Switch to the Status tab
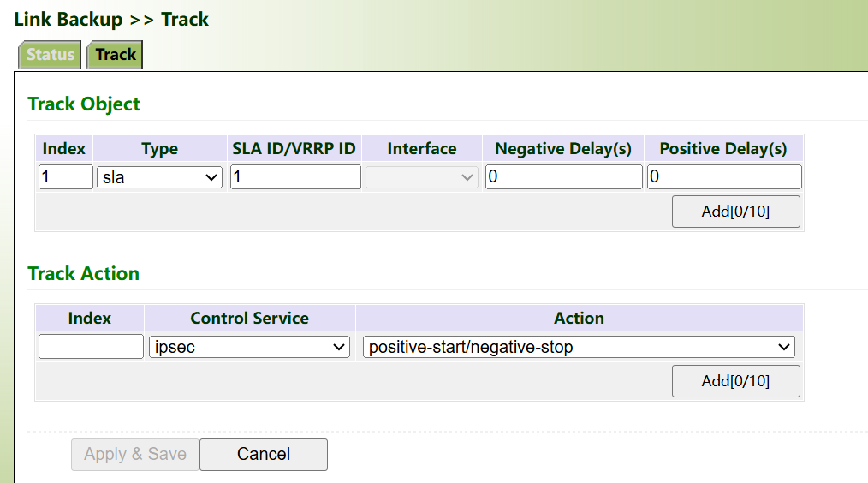 click(x=50, y=55)
